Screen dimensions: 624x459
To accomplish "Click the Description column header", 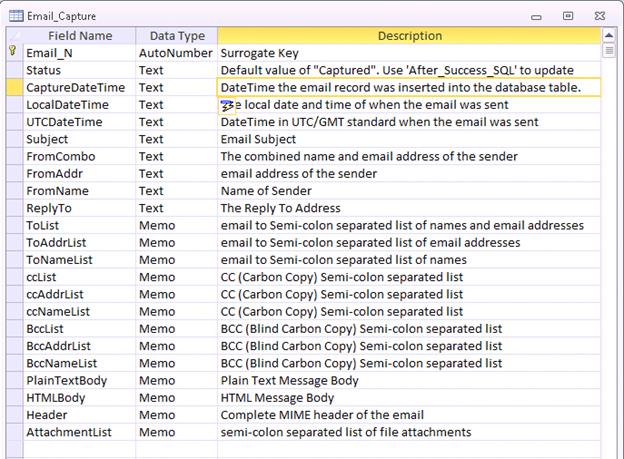I will pos(408,36).
